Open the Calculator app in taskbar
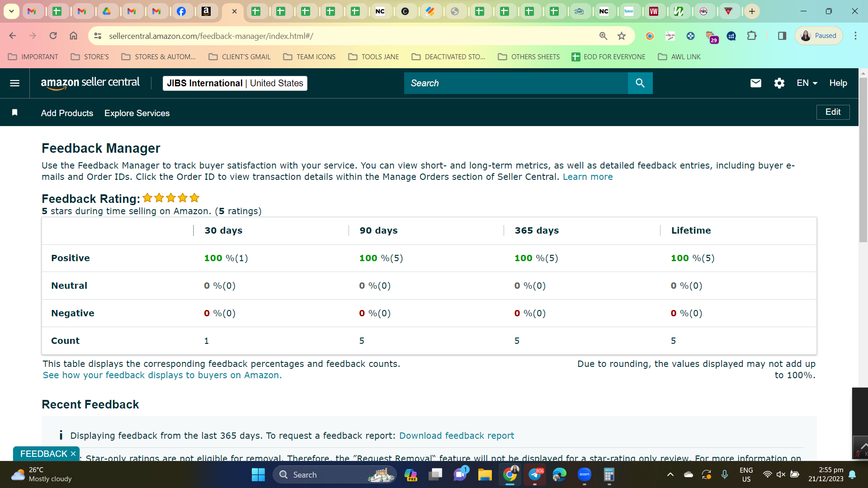Viewport: 868px width, 488px height. 609,474
